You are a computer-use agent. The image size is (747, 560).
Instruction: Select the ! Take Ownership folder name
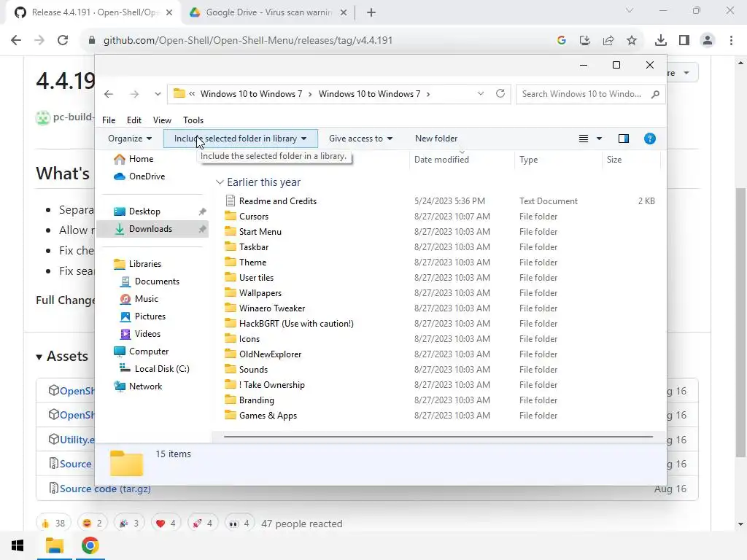pyautogui.click(x=271, y=385)
